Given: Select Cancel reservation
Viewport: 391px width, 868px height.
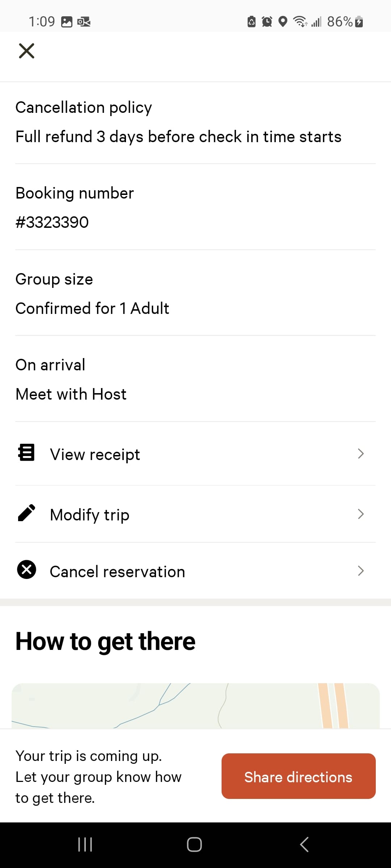Looking at the screenshot, I should pos(195,571).
